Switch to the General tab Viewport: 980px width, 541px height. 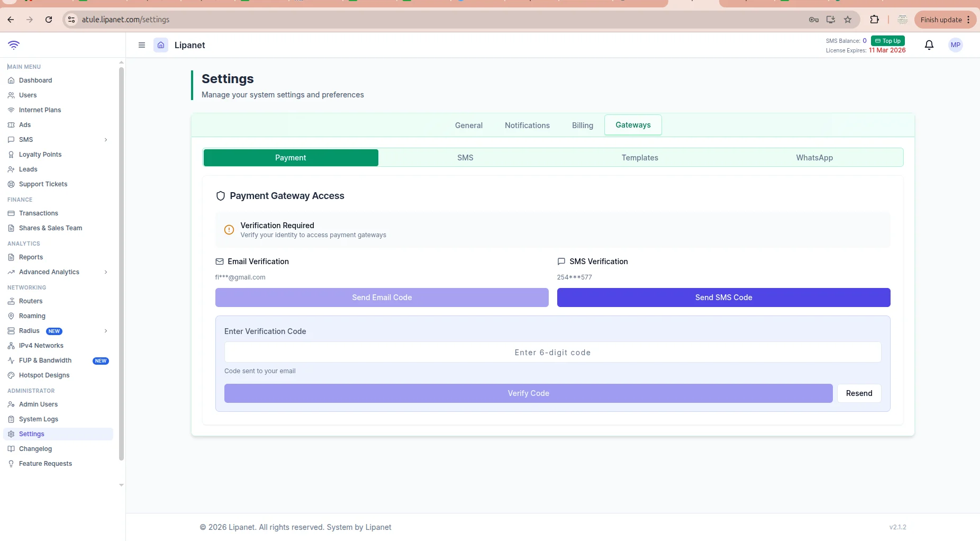[x=469, y=125]
